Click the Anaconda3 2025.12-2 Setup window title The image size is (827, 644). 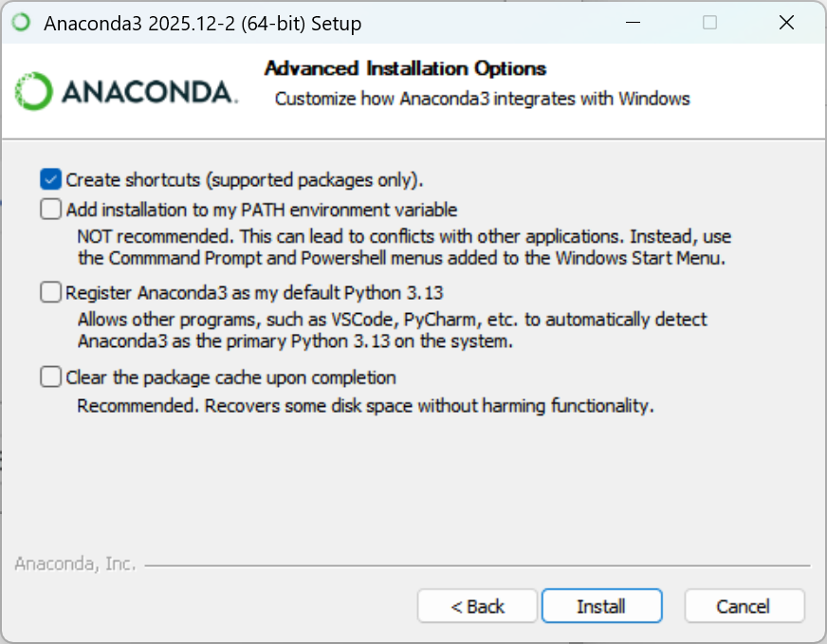click(202, 24)
